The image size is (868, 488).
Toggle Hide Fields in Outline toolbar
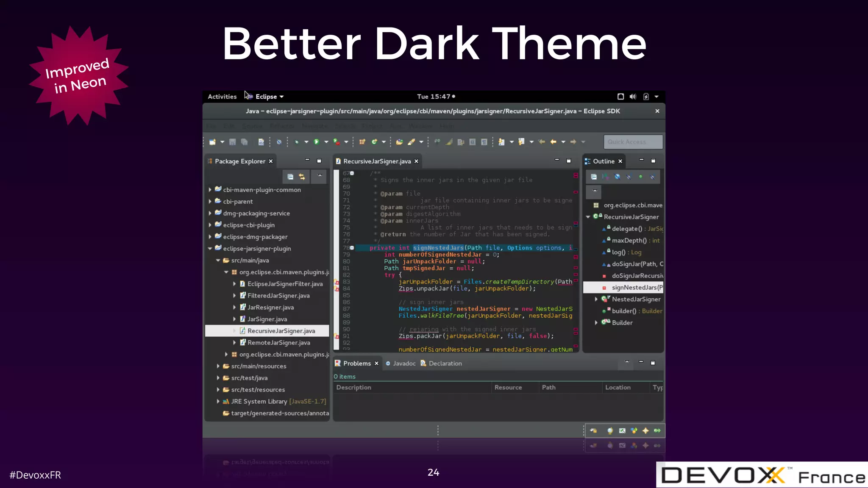coord(617,177)
